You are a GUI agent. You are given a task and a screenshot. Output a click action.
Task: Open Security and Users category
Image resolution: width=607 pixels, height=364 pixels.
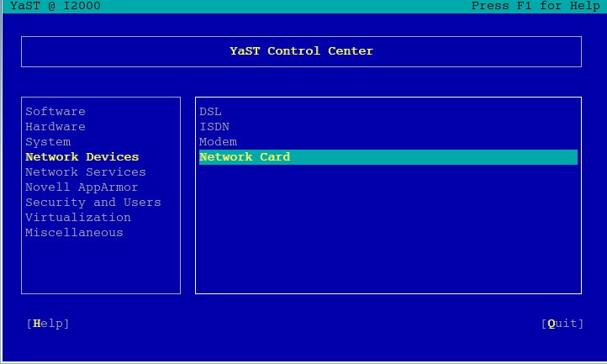tap(93, 202)
